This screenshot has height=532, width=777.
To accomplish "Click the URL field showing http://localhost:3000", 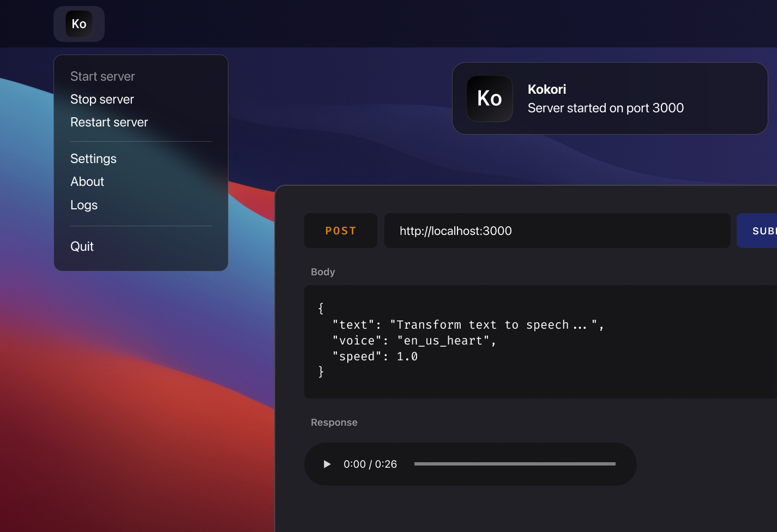I will click(557, 231).
